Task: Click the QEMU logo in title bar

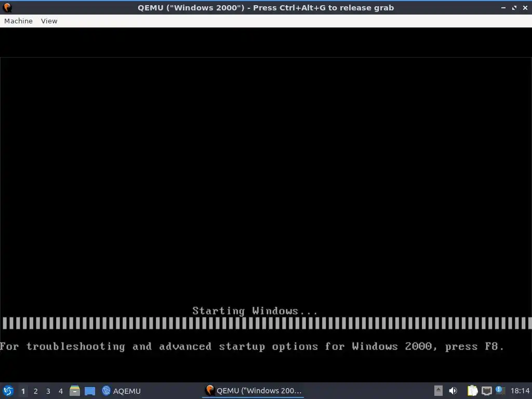Action: click(7, 7)
